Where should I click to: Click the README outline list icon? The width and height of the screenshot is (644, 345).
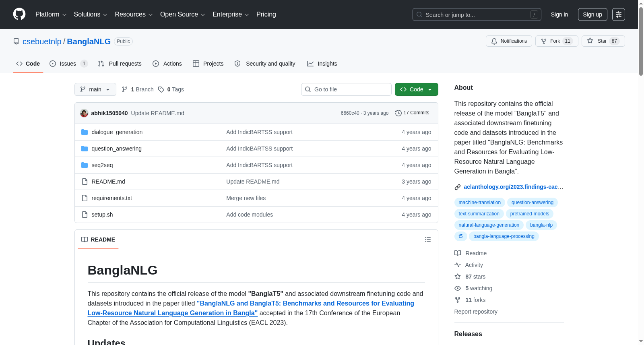[428, 240]
